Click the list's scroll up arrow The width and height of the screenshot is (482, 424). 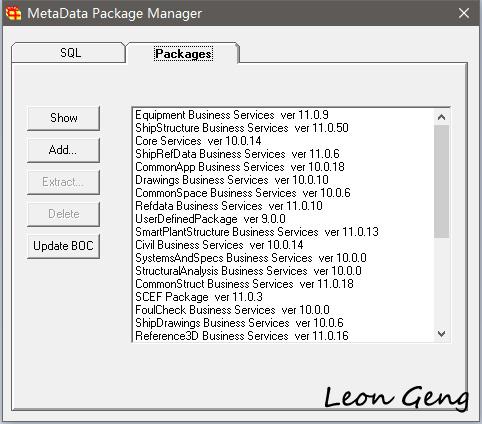(x=442, y=117)
